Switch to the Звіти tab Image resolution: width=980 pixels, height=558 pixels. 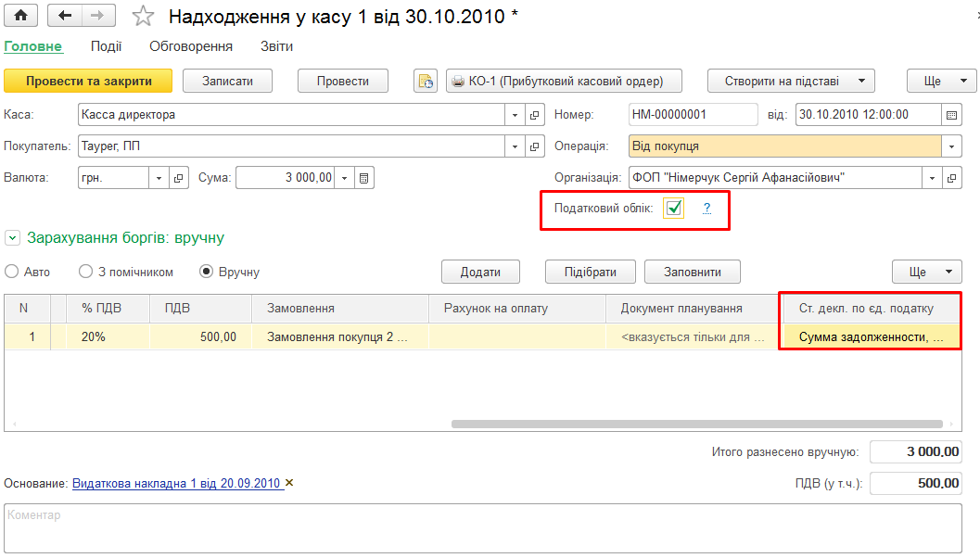(277, 46)
